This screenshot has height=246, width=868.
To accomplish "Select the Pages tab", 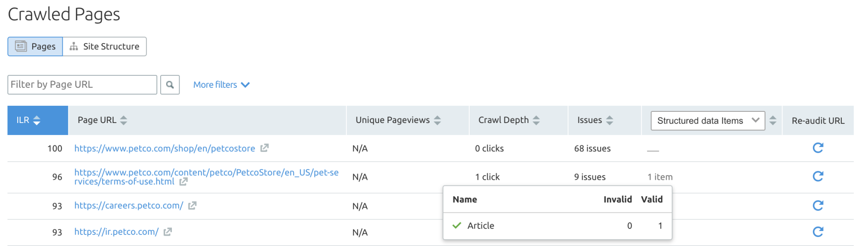I will 35,46.
